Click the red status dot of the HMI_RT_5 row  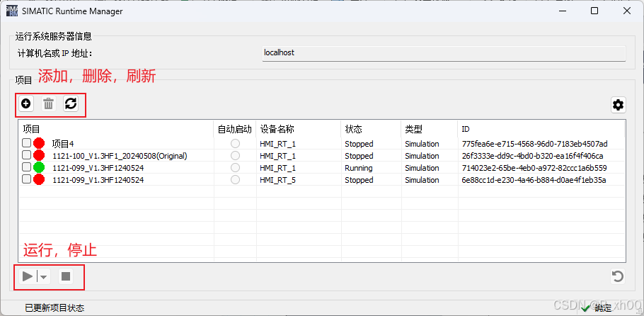[x=39, y=179]
